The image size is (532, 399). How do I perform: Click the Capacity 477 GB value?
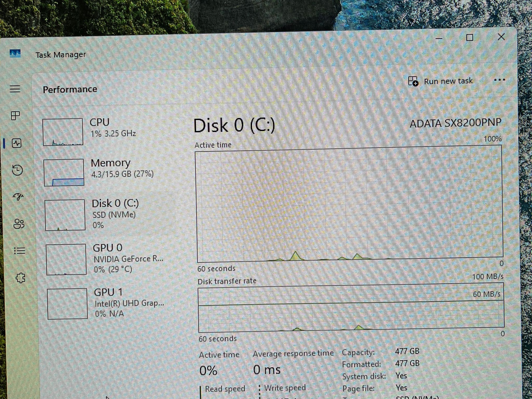pos(407,351)
